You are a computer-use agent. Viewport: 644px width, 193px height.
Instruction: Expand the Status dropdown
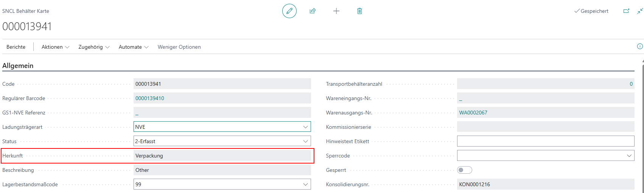click(305, 141)
